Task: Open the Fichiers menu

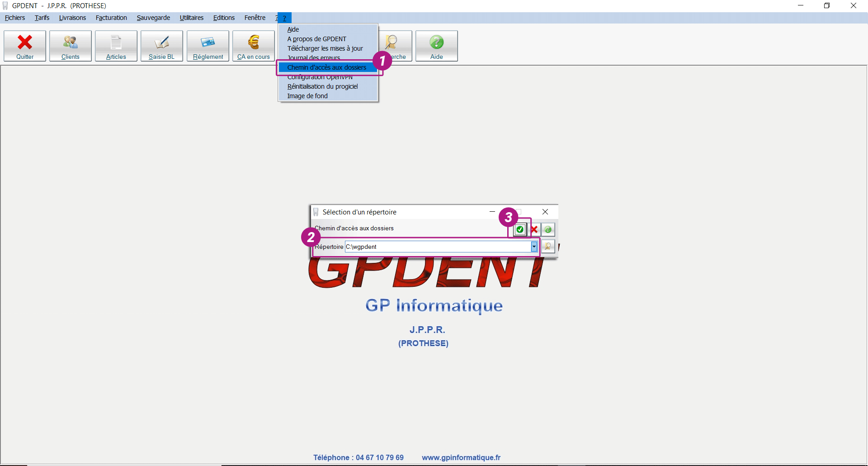Action: pos(15,18)
